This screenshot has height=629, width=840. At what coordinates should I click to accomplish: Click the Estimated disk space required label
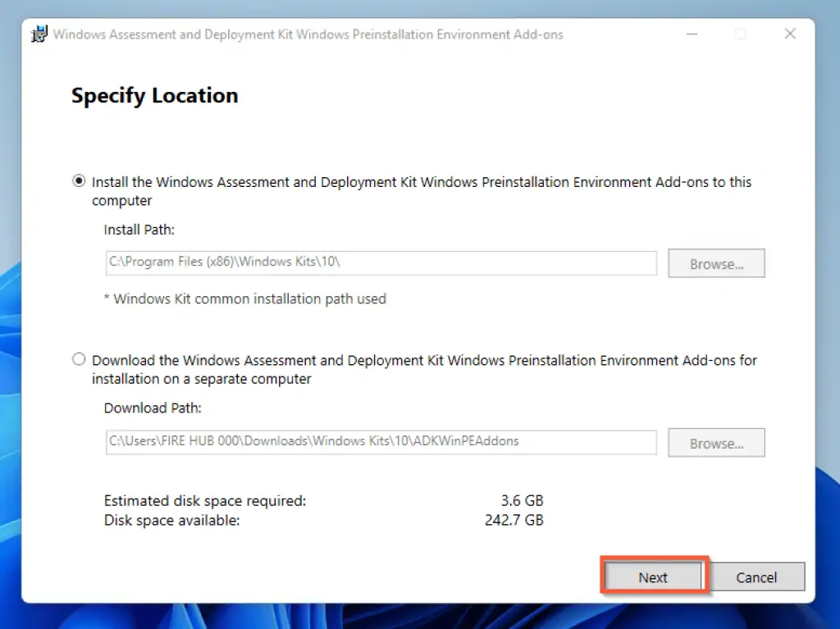(204, 500)
